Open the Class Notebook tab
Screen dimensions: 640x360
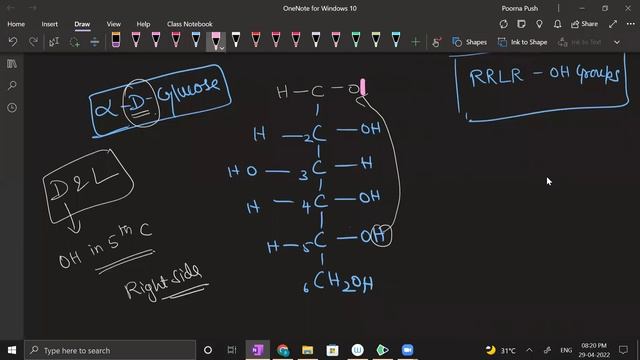click(x=189, y=24)
